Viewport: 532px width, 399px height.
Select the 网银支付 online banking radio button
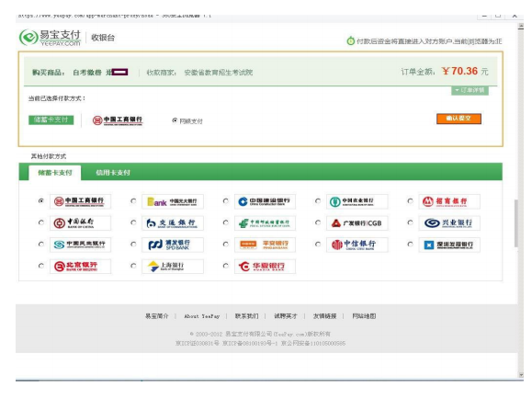coord(175,120)
